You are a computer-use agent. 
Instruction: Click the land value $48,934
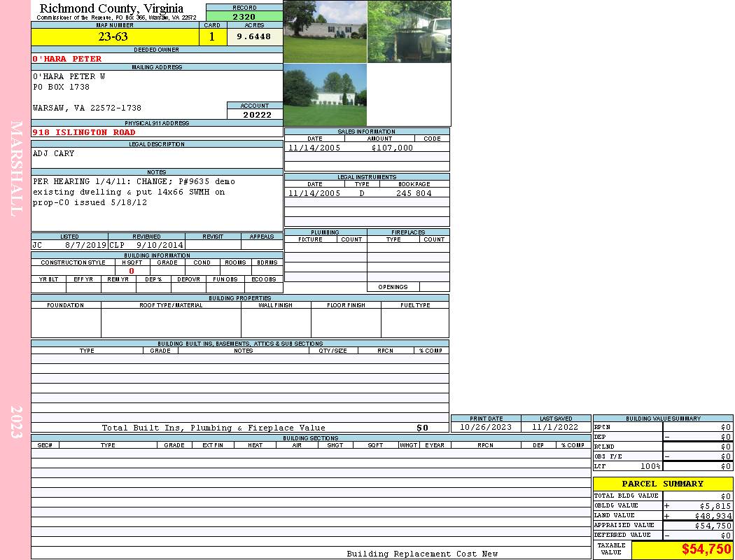(713, 515)
